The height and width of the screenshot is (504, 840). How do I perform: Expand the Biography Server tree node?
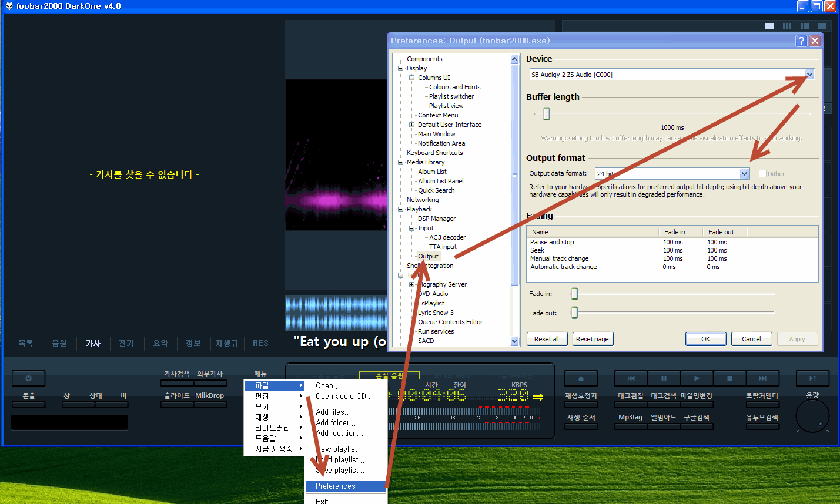(x=412, y=284)
